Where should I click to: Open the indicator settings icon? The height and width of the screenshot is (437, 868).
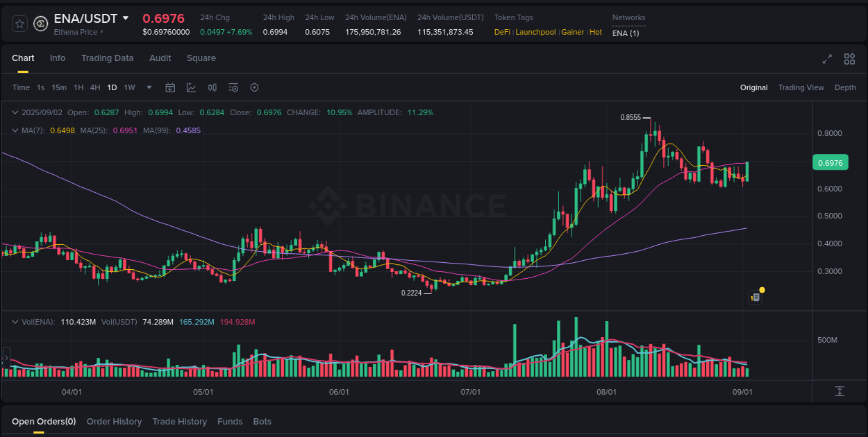233,87
